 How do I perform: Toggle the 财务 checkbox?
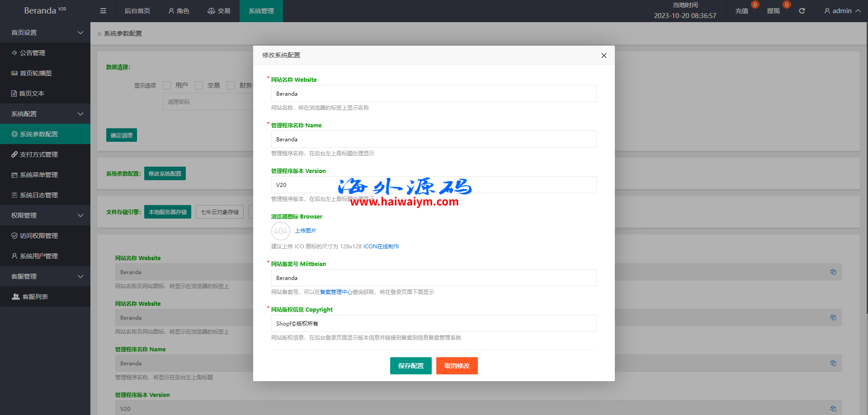[231, 85]
